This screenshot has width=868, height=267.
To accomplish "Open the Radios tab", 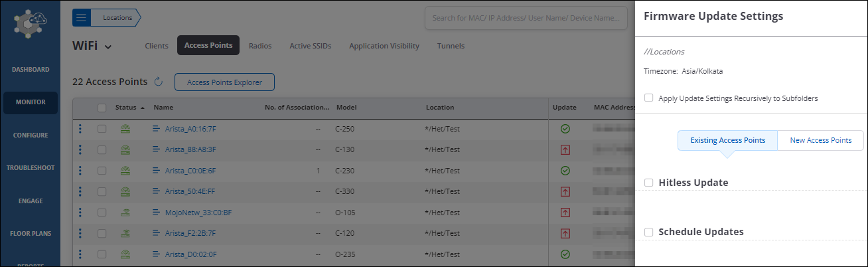I will [x=260, y=46].
